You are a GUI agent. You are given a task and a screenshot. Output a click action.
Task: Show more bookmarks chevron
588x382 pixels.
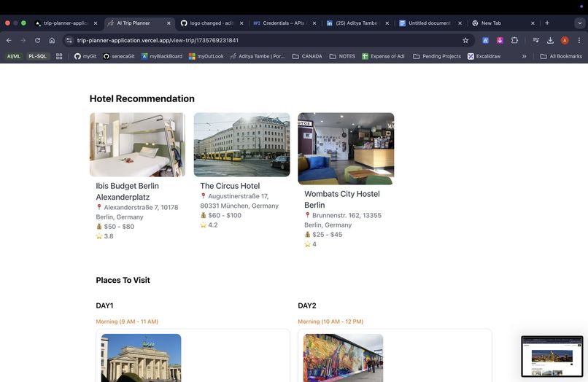(524, 56)
